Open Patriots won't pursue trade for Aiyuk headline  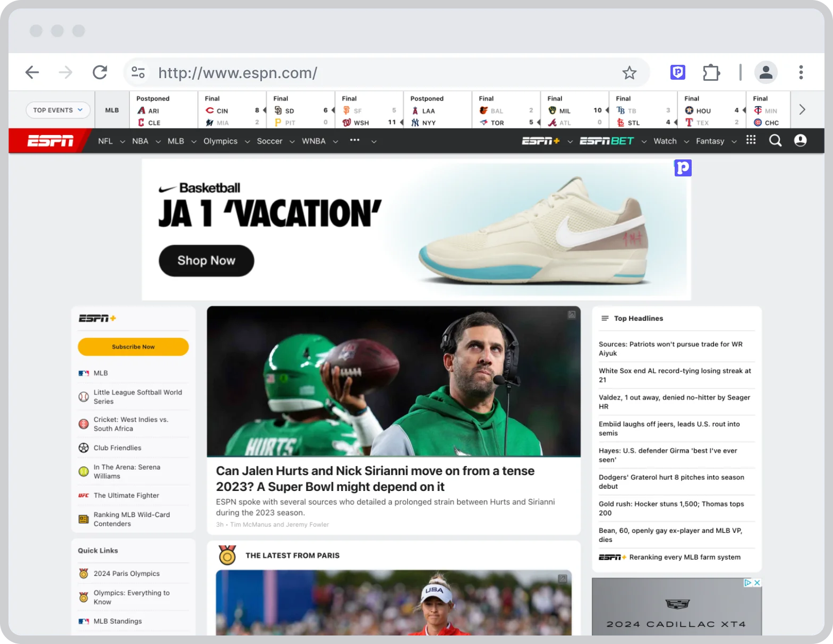point(670,349)
